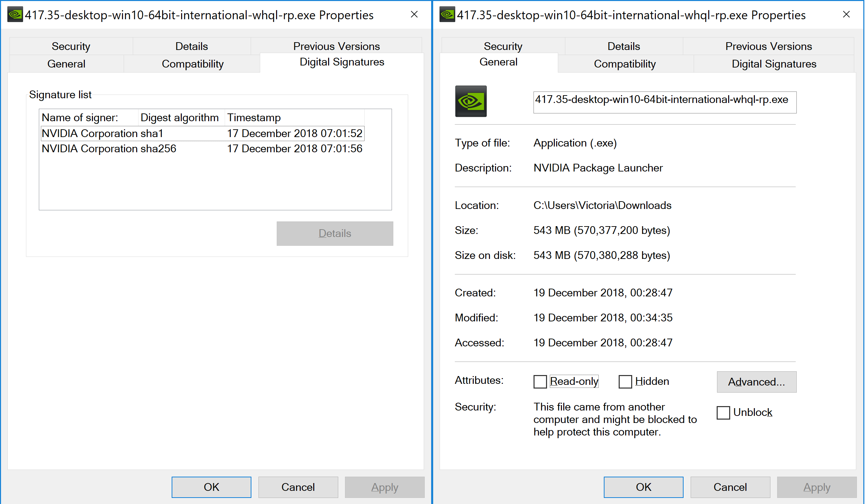Click size value '543 MB (570,377,200 bytes)'
This screenshot has height=504, width=865.
point(602,231)
